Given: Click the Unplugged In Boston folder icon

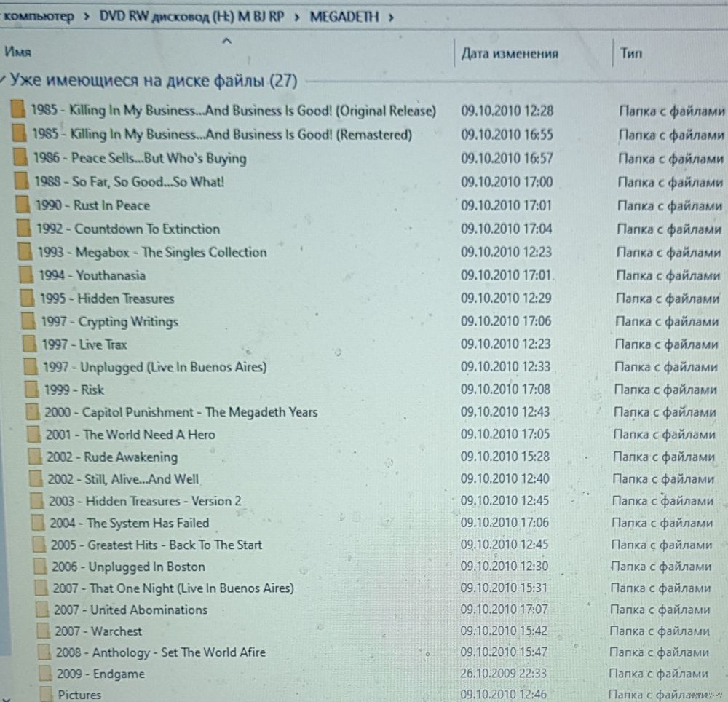Looking at the screenshot, I should pos(40,566).
